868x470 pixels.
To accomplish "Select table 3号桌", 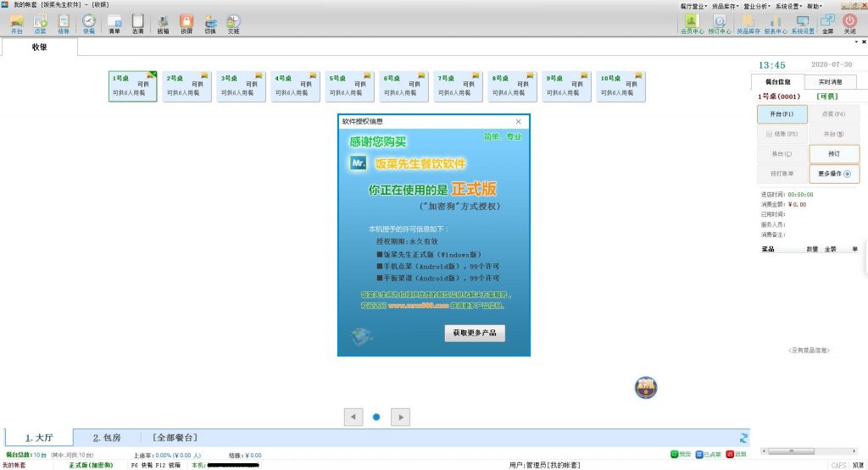I will tap(242, 86).
